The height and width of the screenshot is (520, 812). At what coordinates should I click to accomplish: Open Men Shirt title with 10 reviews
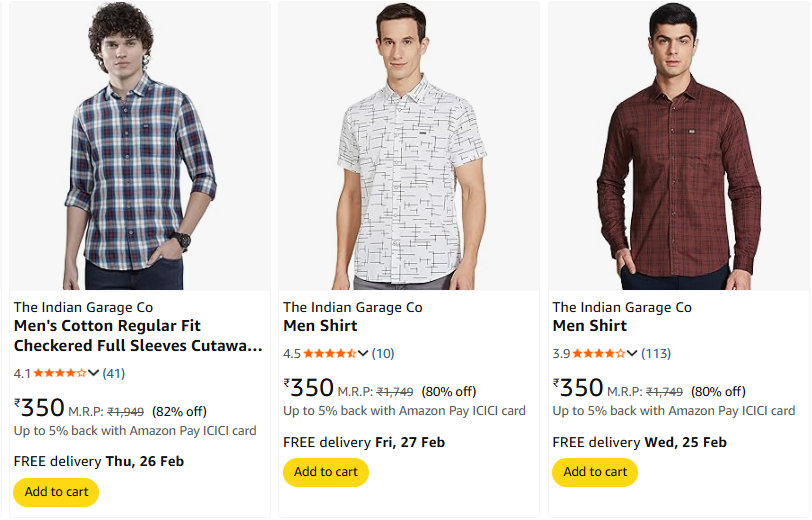pos(320,326)
